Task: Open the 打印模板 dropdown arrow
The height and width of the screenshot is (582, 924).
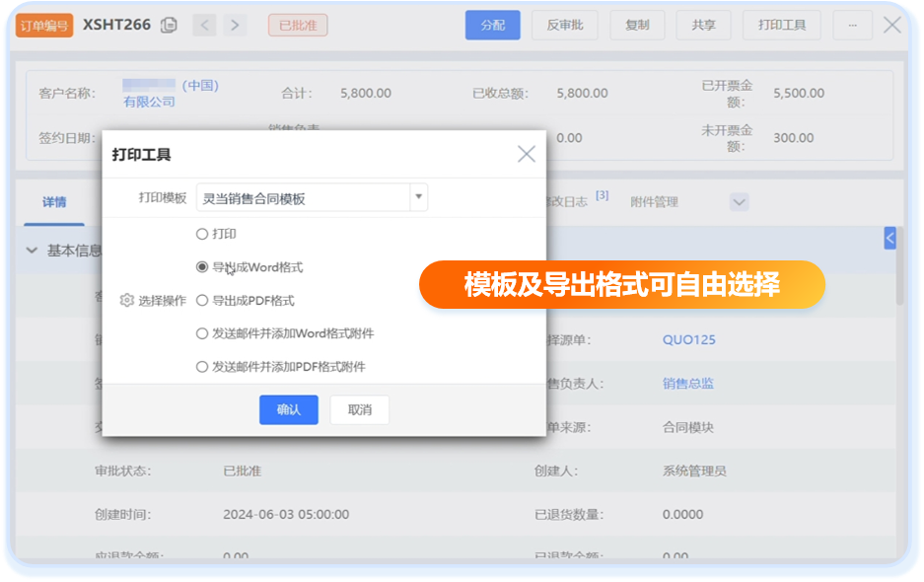Action: click(x=419, y=197)
